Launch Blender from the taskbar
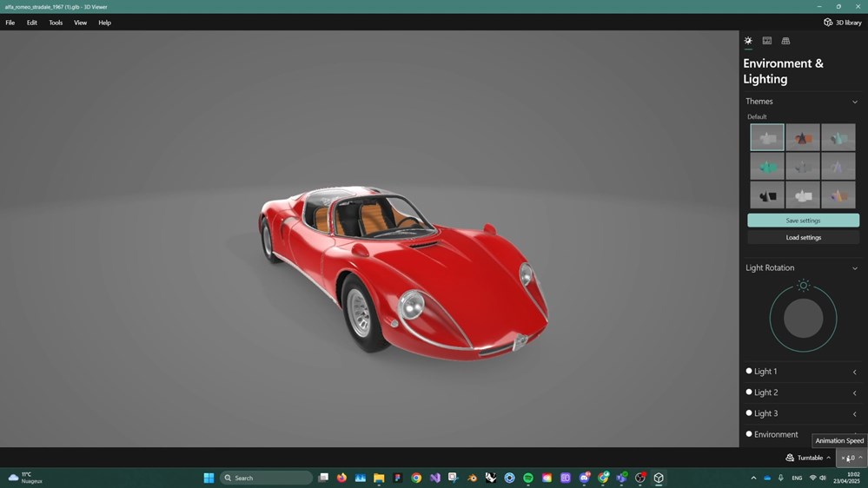Image resolution: width=868 pixels, height=488 pixels. [x=472, y=478]
